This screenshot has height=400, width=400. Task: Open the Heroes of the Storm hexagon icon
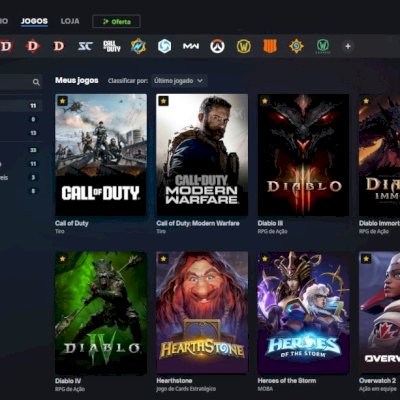(x=165, y=46)
